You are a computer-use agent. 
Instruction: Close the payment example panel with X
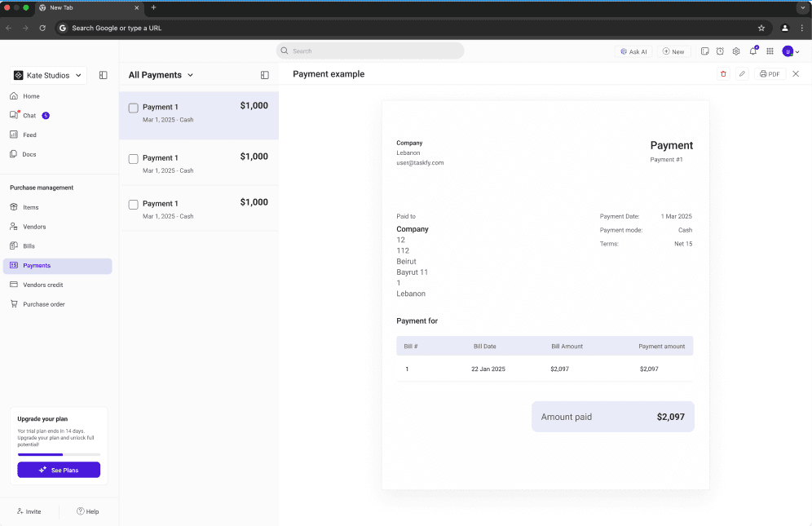[796, 74]
